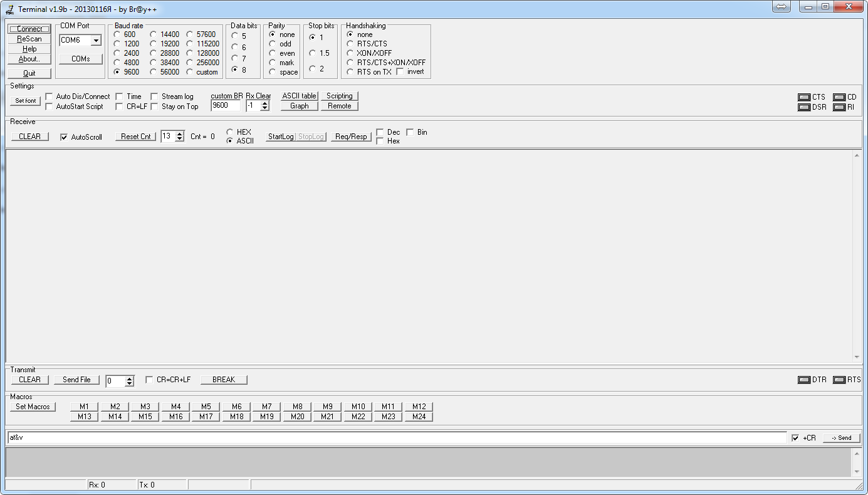Toggle the RTS line indicator
The height and width of the screenshot is (495, 868).
pyautogui.click(x=838, y=379)
